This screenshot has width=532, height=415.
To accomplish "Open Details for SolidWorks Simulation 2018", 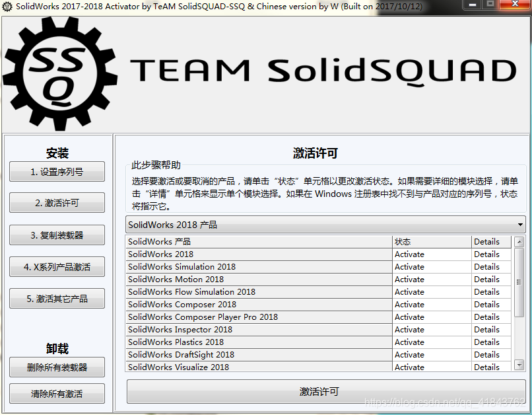I will [491, 267].
